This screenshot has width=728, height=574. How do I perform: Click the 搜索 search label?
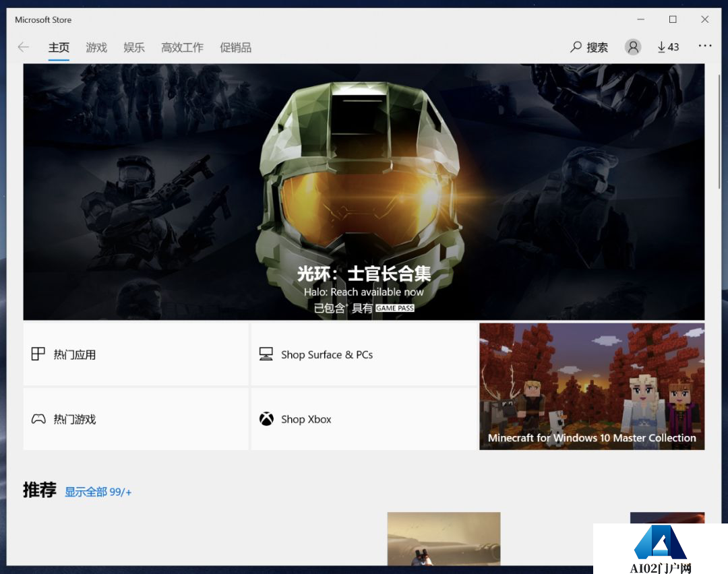coord(597,47)
